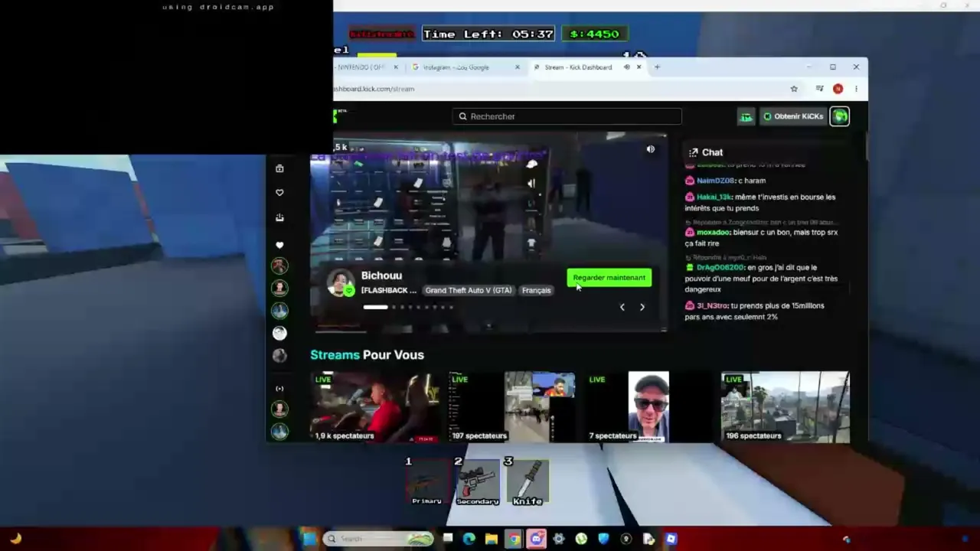Open File Explorer from the taskbar

pos(492,539)
